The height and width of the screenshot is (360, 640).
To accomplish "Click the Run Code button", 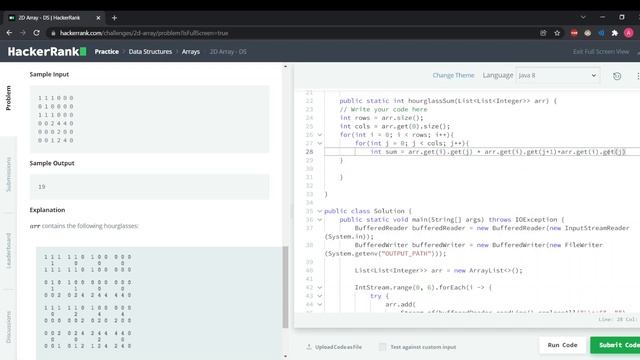I will tap(562, 345).
